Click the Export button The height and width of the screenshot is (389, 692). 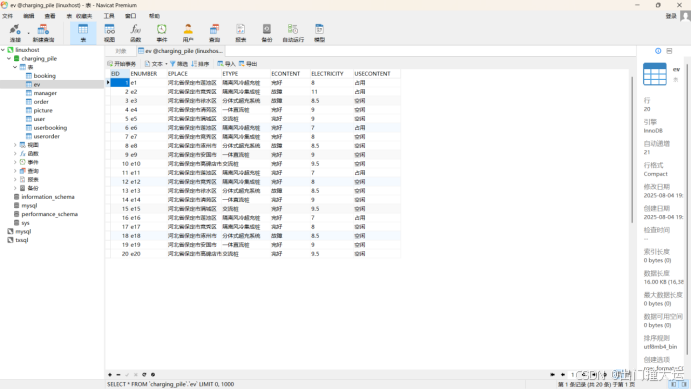click(x=248, y=64)
